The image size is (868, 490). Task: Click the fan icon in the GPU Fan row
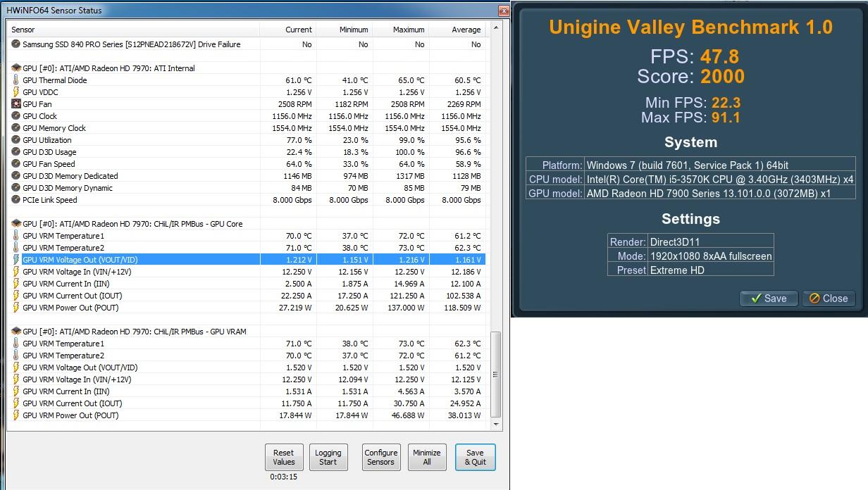click(x=16, y=104)
